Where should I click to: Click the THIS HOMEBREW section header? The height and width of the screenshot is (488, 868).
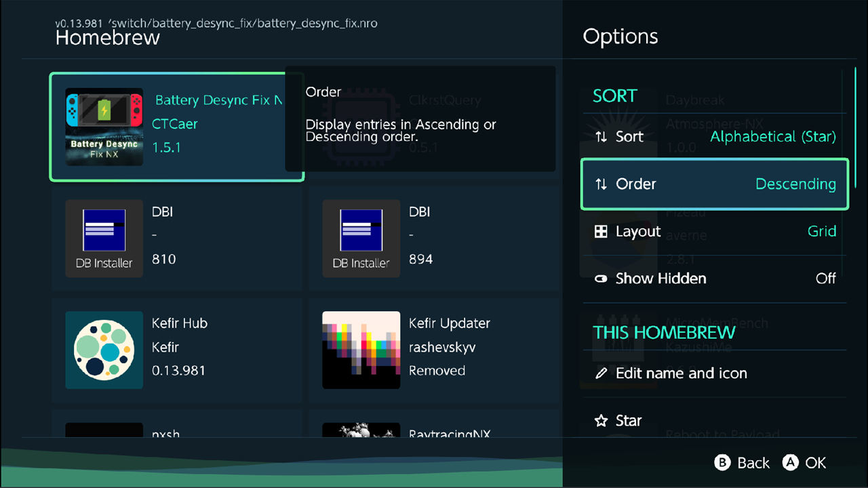(x=665, y=333)
